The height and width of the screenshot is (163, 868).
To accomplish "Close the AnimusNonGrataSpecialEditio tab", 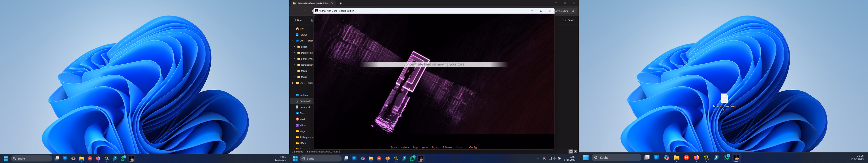I will [332, 3].
